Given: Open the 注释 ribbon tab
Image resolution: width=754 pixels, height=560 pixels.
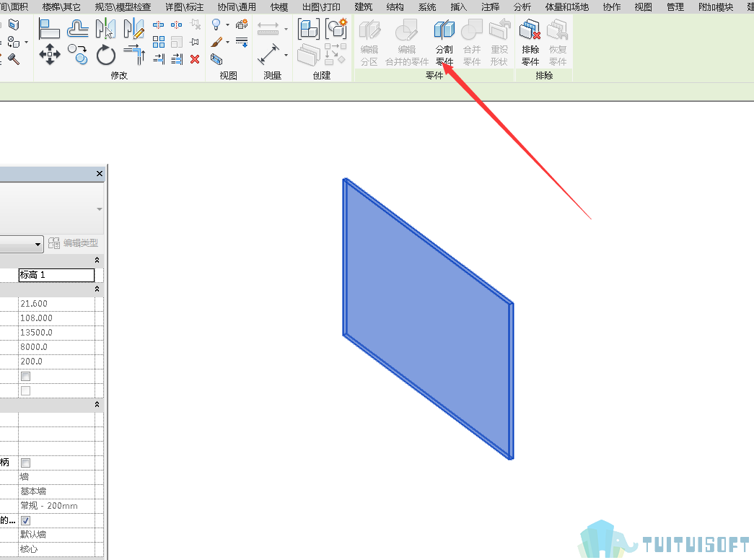Looking at the screenshot, I should [491, 7].
